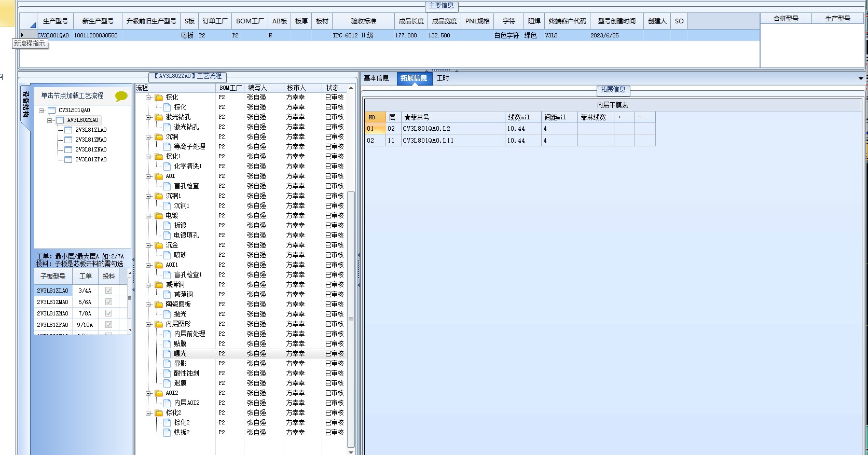Open the tab panel dropdown arrow at right
Image resolution: width=868 pixels, height=455 pixels.
coord(861,79)
